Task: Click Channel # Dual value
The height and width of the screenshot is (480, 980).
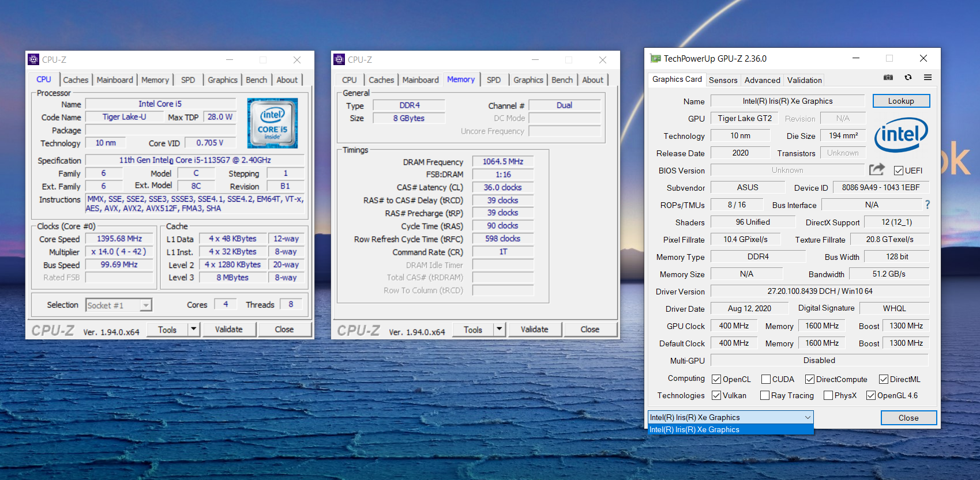Action: (564, 105)
